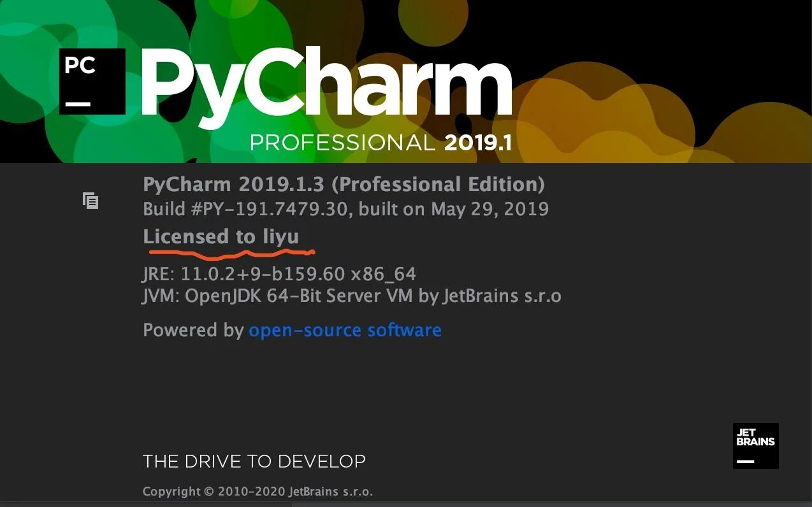Open the open-source software link

(345, 330)
